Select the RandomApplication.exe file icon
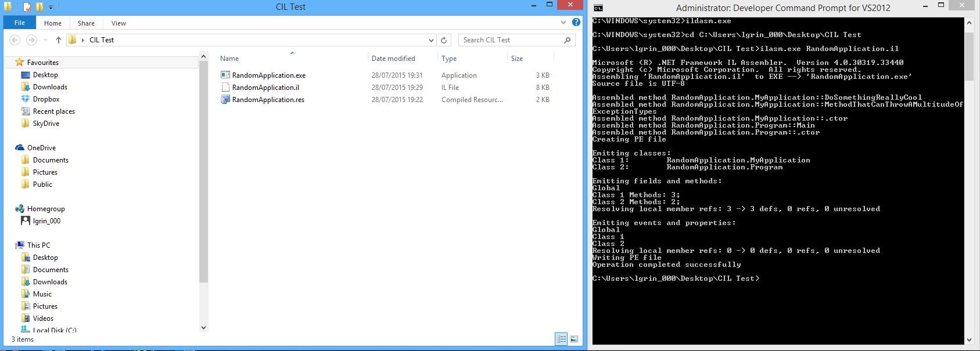The width and height of the screenshot is (980, 351). 225,75
